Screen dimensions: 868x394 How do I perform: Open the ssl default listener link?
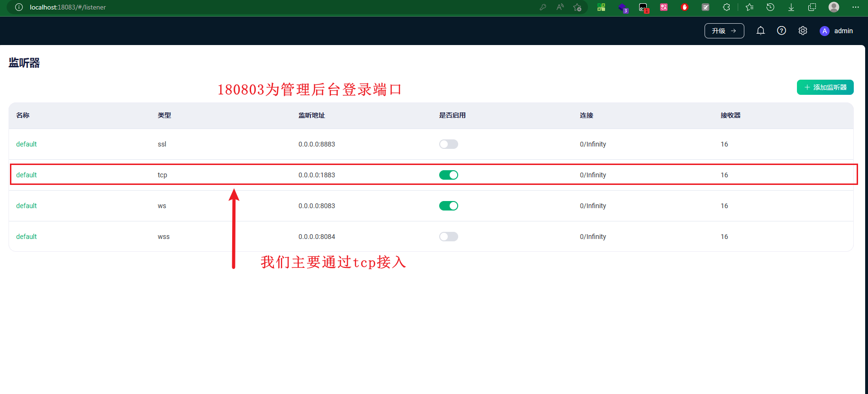(x=27, y=144)
